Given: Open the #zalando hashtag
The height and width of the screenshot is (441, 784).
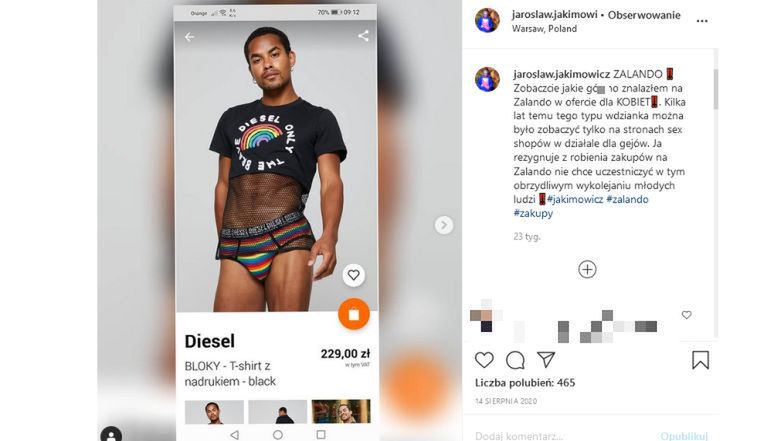Looking at the screenshot, I should tap(628, 200).
